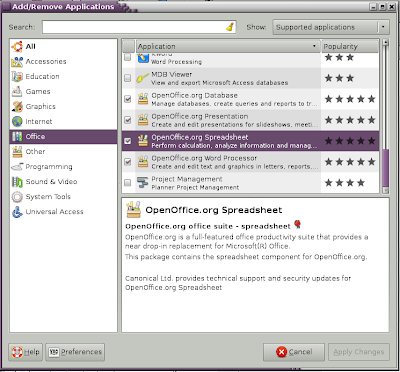
Task: Click the support ribbon badge in description
Action: click(x=297, y=224)
